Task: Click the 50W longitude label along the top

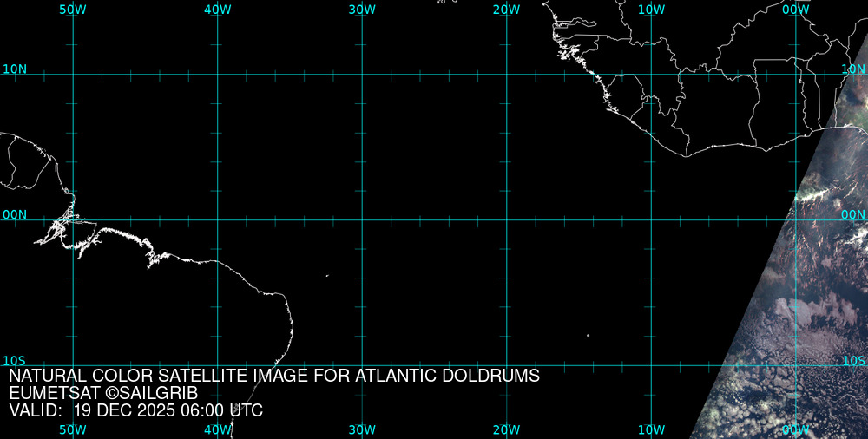Action: [73, 10]
